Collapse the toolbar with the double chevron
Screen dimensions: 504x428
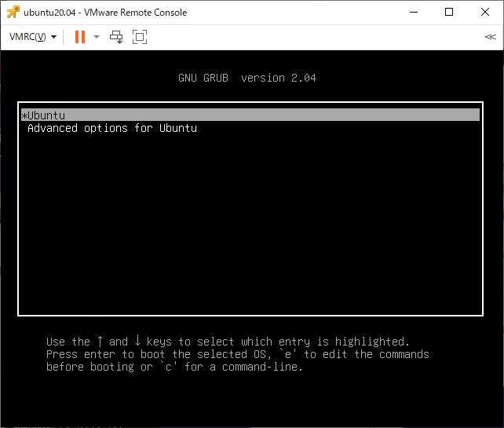[491, 37]
